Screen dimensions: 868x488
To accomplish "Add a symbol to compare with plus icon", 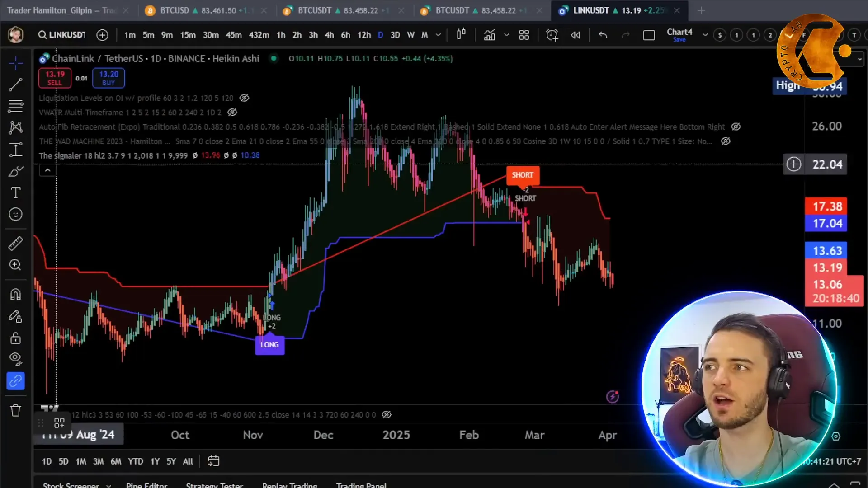I will (x=102, y=35).
